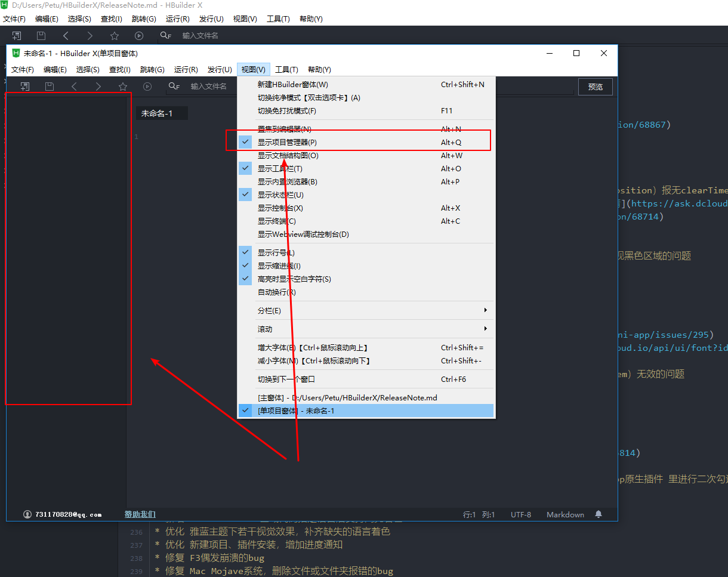Select 增大字体 menu entry
This screenshot has height=577, width=728.
pyautogui.click(x=366, y=348)
